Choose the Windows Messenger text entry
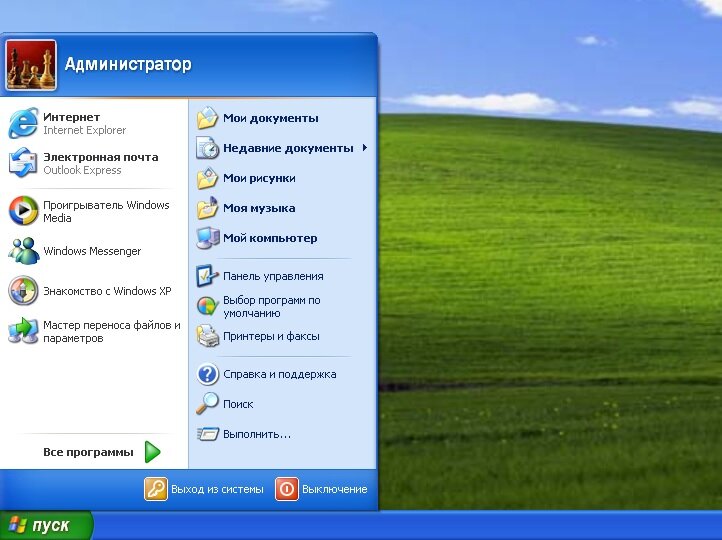 click(x=92, y=251)
